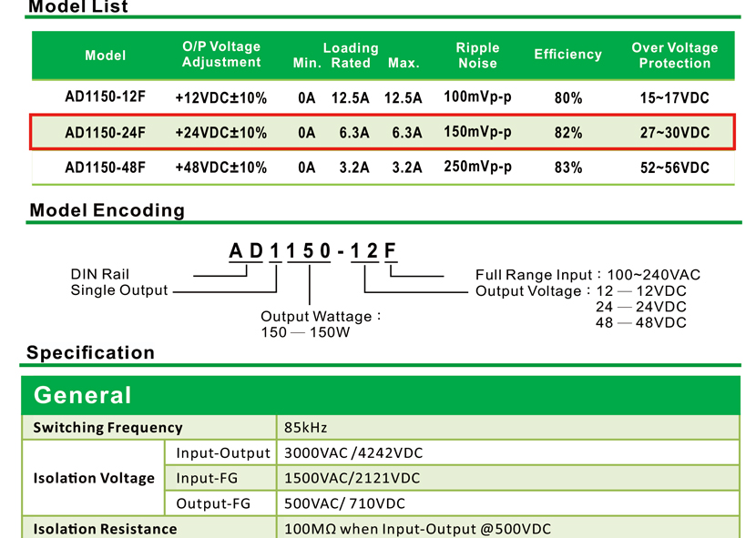Click the AD1150-12F model name cell
The width and height of the screenshot is (756, 538).
pyautogui.click(x=105, y=96)
